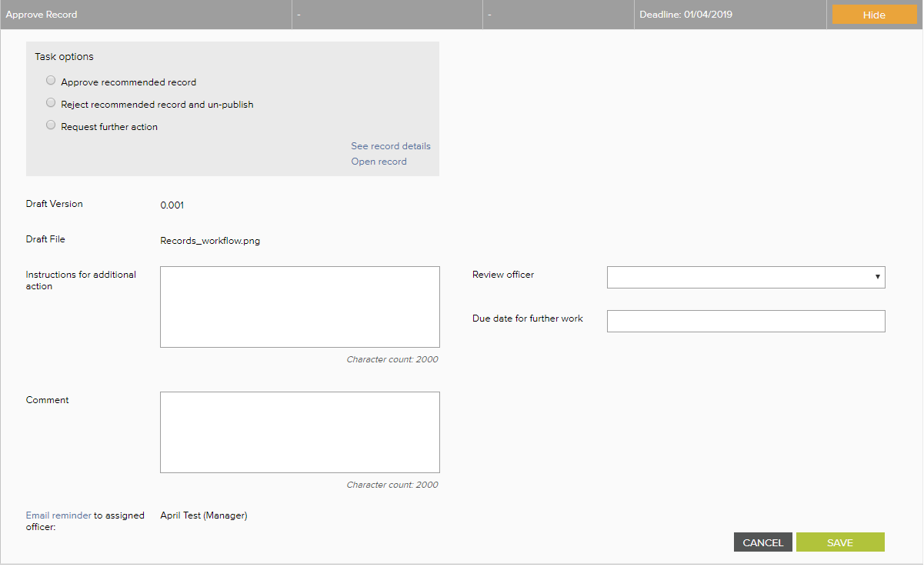Click the Review officer field label
924x567 pixels.
pyautogui.click(x=502, y=275)
